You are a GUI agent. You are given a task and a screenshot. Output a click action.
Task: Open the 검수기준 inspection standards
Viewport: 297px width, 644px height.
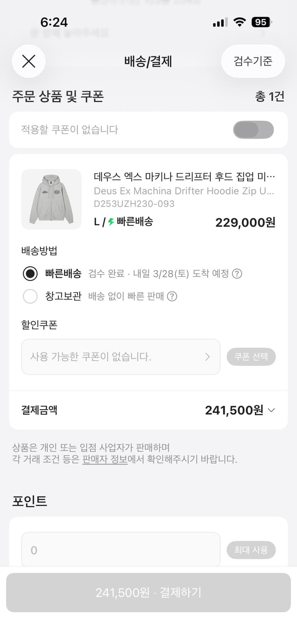(x=253, y=61)
